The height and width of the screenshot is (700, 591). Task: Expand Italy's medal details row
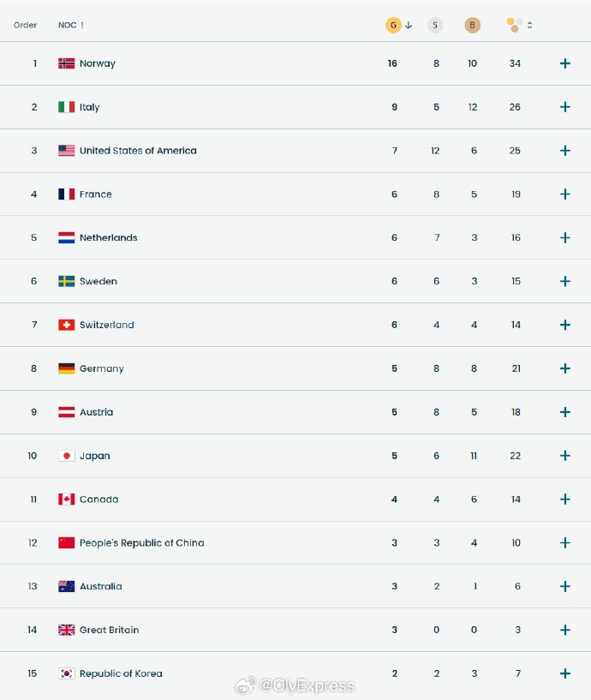pyautogui.click(x=565, y=107)
